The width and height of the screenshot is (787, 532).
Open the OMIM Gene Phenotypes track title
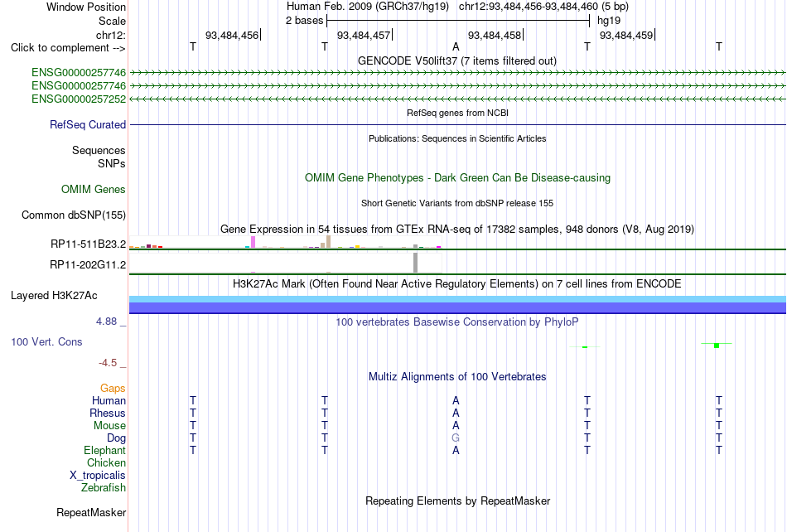click(x=457, y=177)
